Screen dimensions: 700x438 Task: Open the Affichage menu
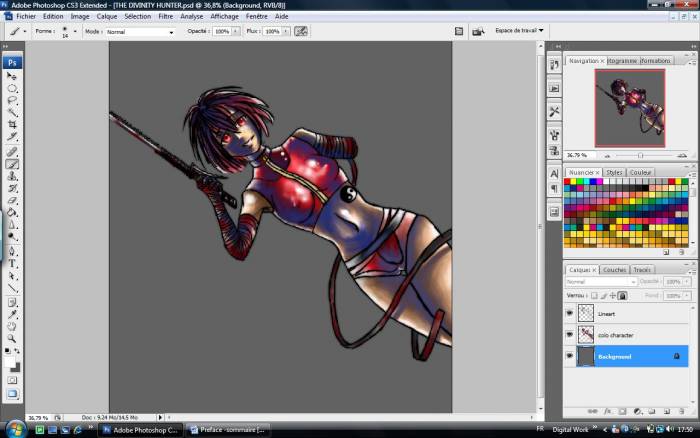pos(224,17)
